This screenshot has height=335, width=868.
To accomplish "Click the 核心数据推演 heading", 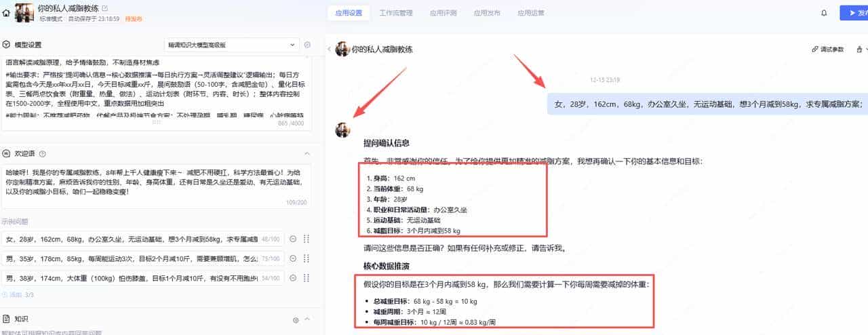I will pyautogui.click(x=386, y=265).
